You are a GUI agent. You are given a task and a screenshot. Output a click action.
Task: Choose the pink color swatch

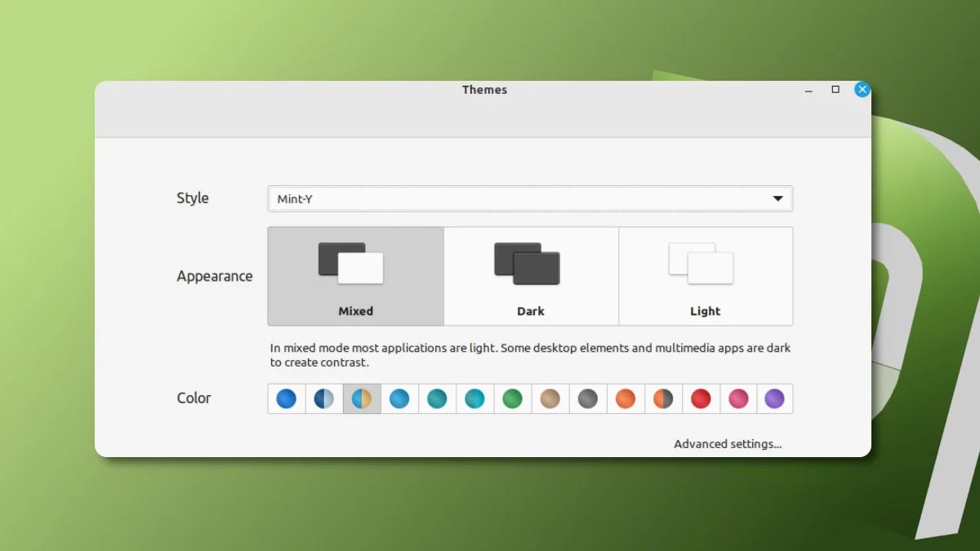tap(738, 398)
